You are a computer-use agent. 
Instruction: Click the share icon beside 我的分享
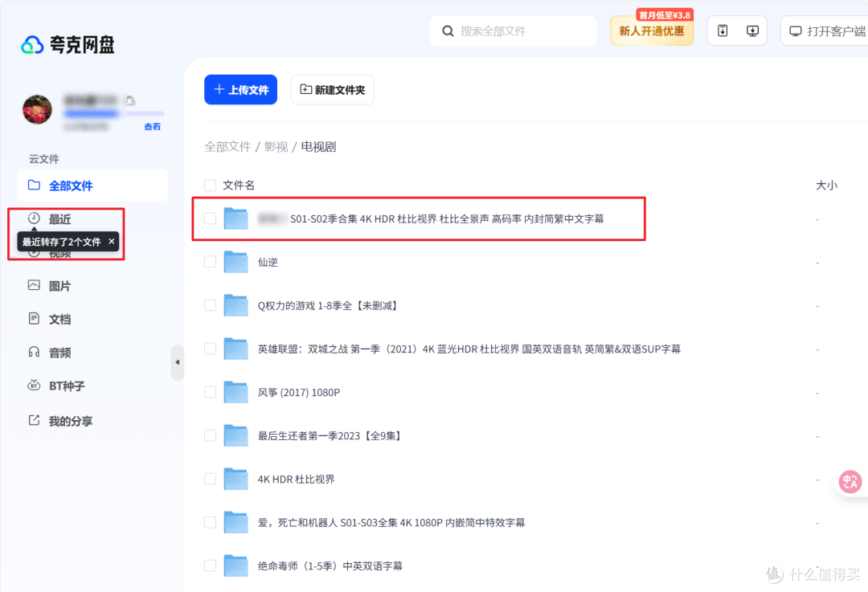pyautogui.click(x=34, y=420)
